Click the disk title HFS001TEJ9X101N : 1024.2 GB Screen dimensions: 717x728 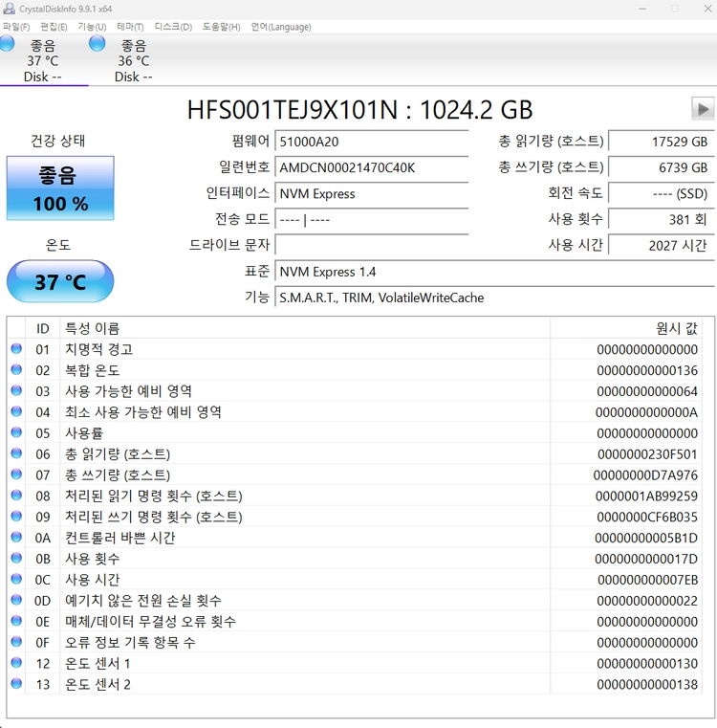pos(359,110)
